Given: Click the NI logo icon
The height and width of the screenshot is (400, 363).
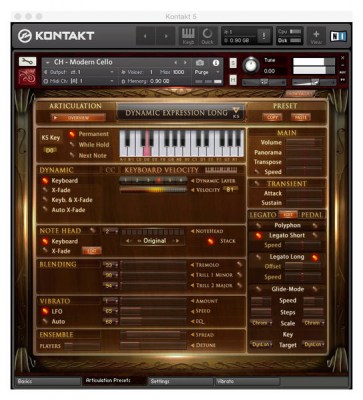Looking at the screenshot, I should [338, 36].
